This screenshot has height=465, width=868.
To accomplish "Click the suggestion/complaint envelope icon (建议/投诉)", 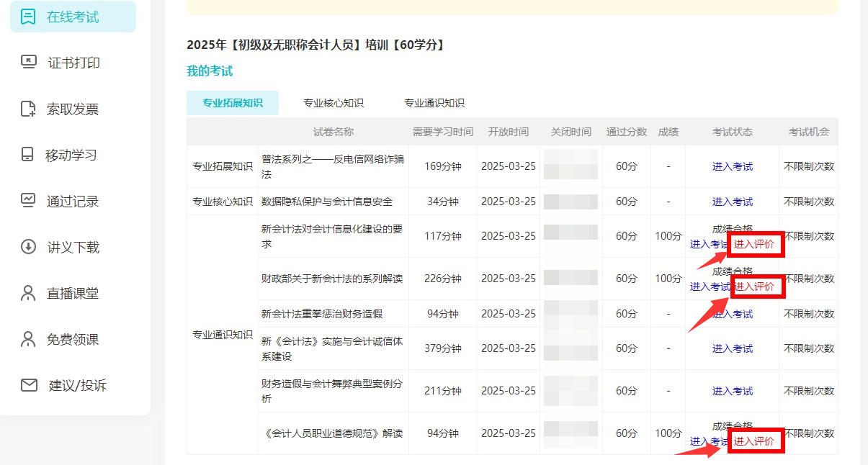I will (29, 385).
